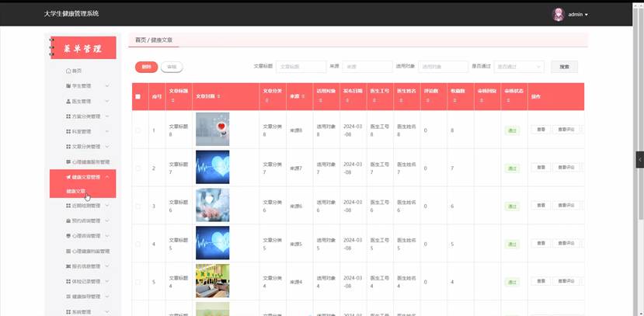Open 报名信息管理 menu item
Image resolution: width=644 pixels, height=316 pixels.
pyautogui.click(x=82, y=266)
